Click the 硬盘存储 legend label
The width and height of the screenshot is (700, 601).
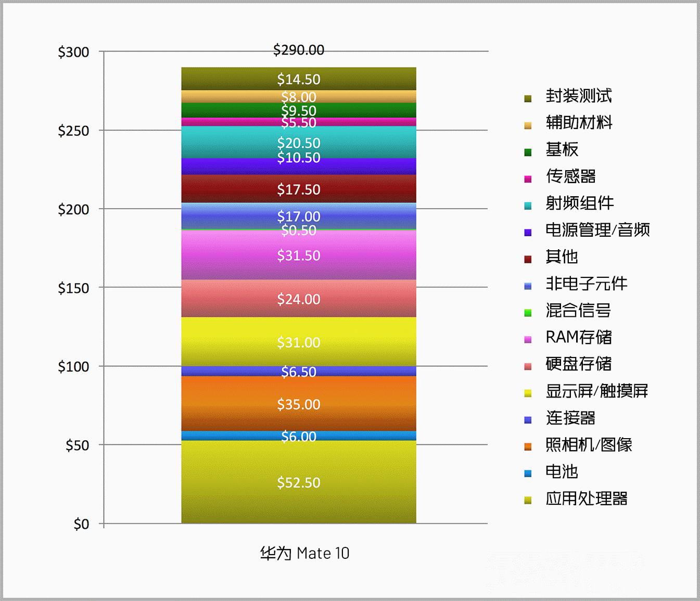pos(578,364)
